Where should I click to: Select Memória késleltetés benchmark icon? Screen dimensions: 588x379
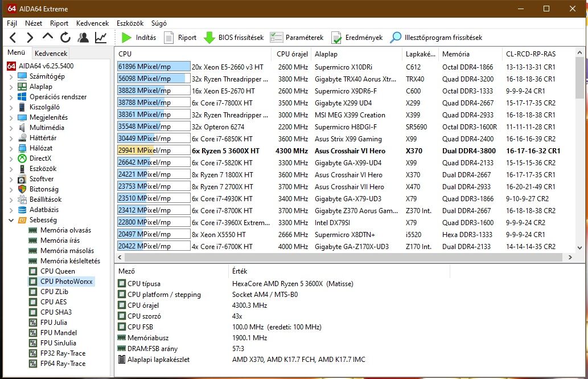pyautogui.click(x=33, y=261)
